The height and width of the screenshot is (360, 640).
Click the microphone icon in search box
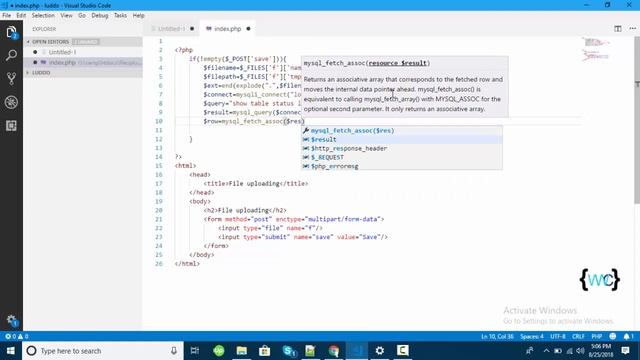173,351
